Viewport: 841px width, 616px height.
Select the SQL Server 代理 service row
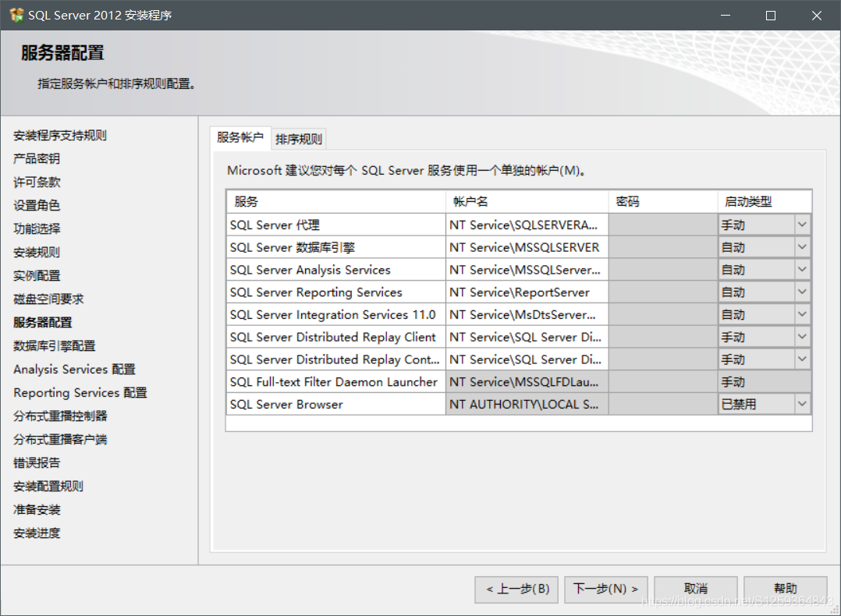click(x=335, y=225)
